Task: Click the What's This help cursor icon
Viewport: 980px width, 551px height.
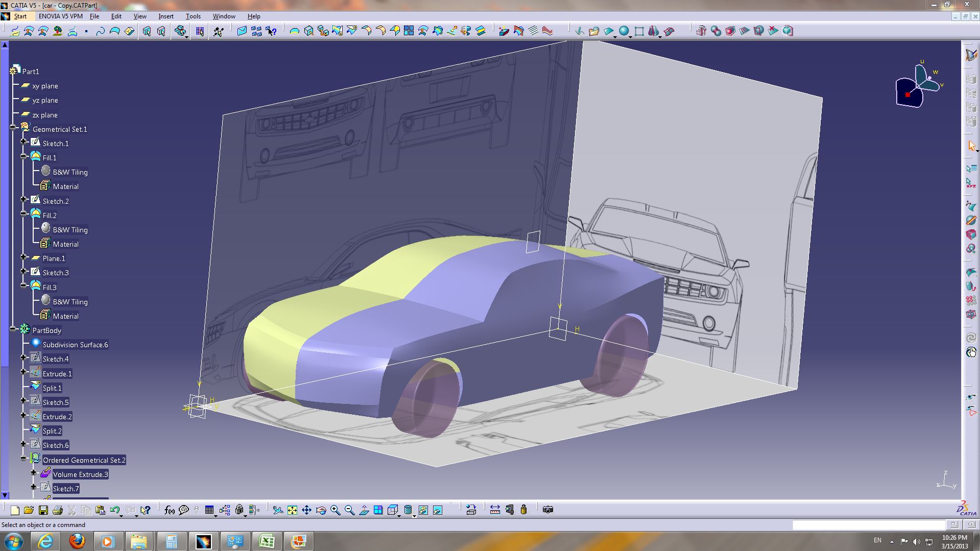Action: (145, 510)
